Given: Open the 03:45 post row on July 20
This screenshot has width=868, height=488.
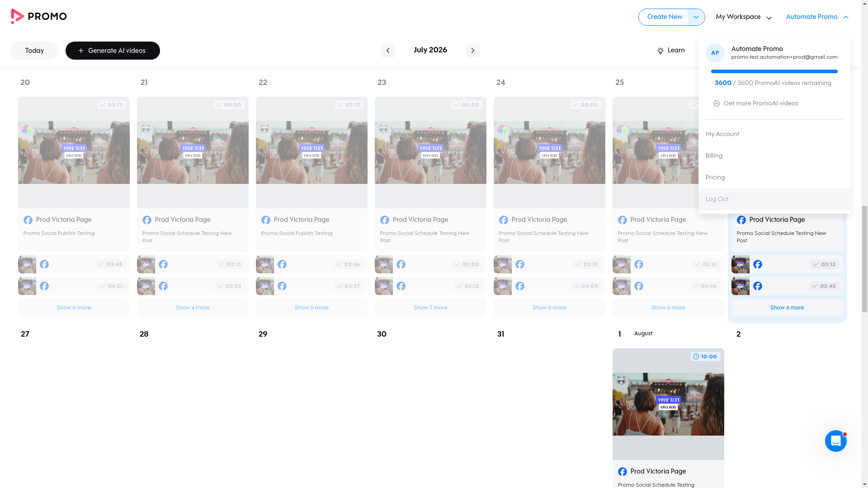Looking at the screenshot, I should click(x=74, y=264).
